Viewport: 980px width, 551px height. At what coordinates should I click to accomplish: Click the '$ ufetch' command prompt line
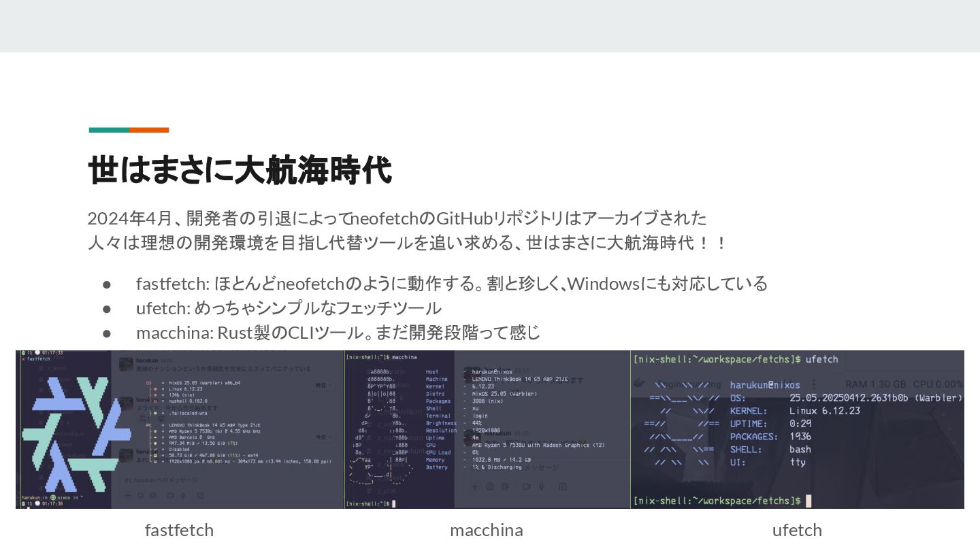(x=735, y=359)
